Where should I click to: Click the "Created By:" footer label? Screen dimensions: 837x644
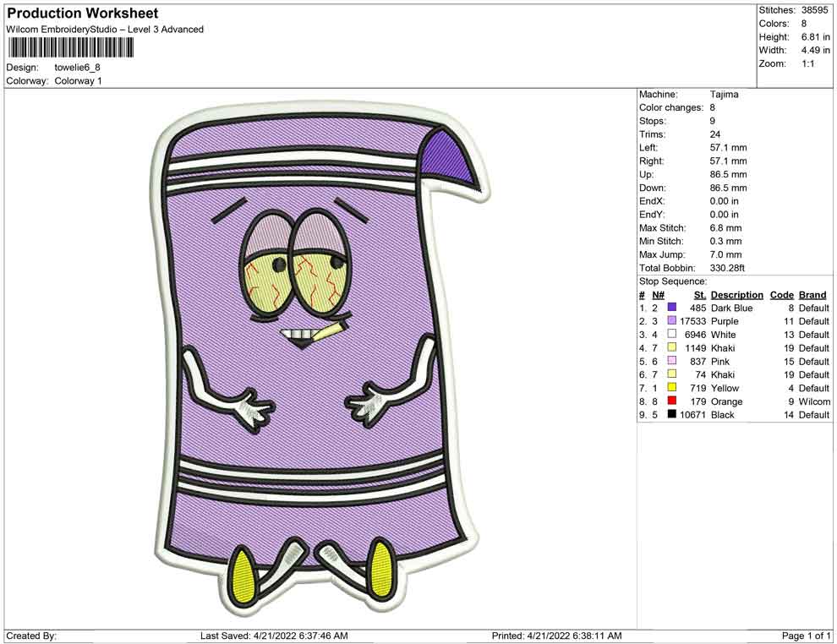pyautogui.click(x=31, y=636)
